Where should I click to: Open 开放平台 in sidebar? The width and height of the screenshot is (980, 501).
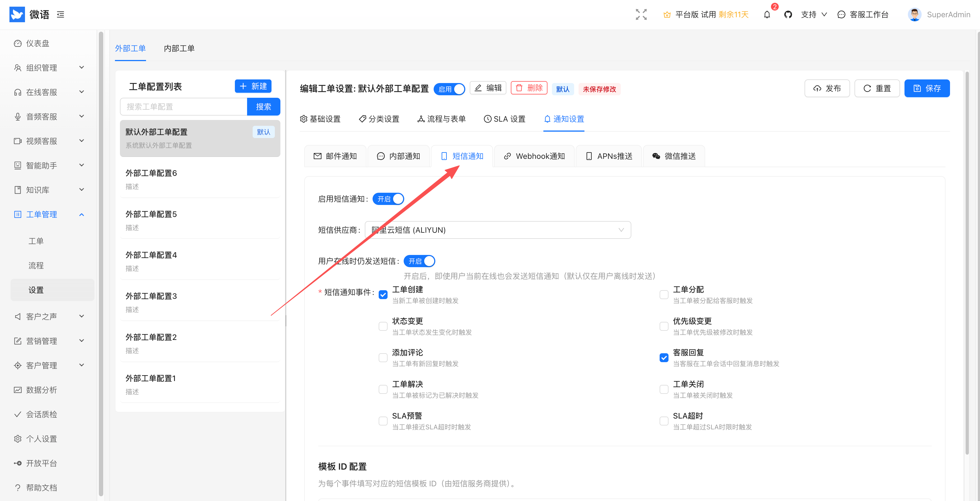click(x=41, y=463)
